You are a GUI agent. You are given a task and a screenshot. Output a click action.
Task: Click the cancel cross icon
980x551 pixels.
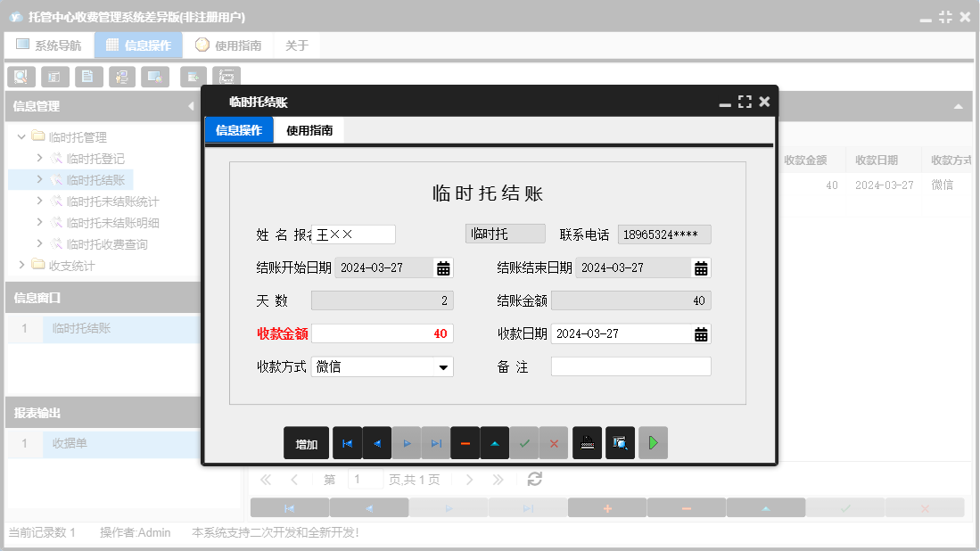[x=554, y=443]
